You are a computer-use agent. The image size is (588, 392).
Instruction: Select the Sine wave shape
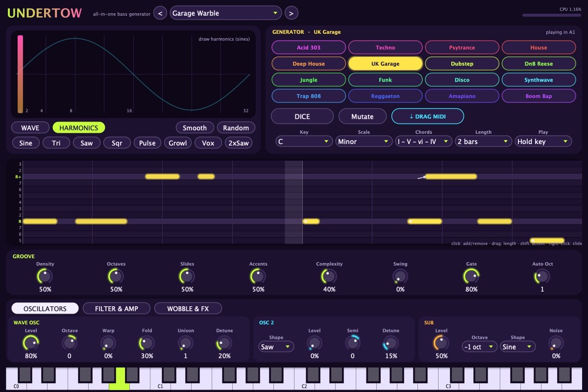(26, 143)
